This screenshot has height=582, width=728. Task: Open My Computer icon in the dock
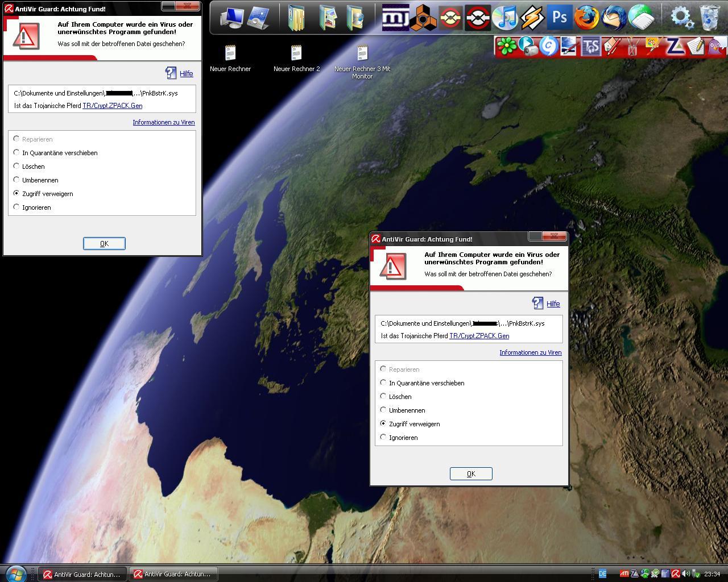tap(231, 18)
